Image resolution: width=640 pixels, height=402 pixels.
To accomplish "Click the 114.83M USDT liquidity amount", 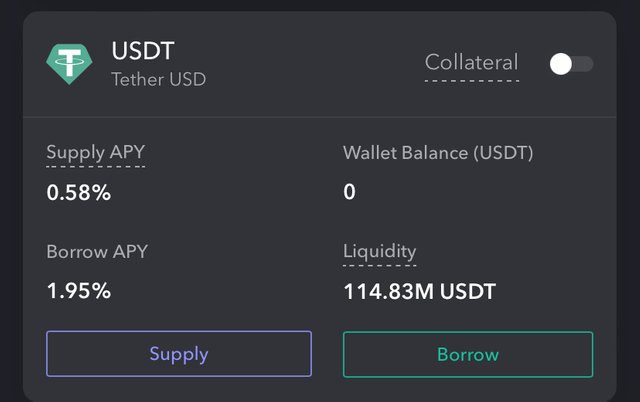I will (x=419, y=292).
